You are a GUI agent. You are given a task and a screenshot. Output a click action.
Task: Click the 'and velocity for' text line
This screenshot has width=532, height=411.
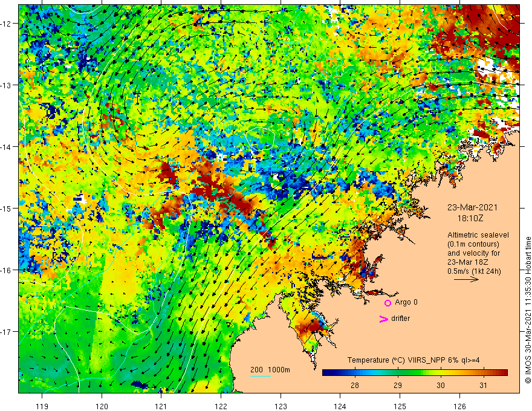pos(473,253)
